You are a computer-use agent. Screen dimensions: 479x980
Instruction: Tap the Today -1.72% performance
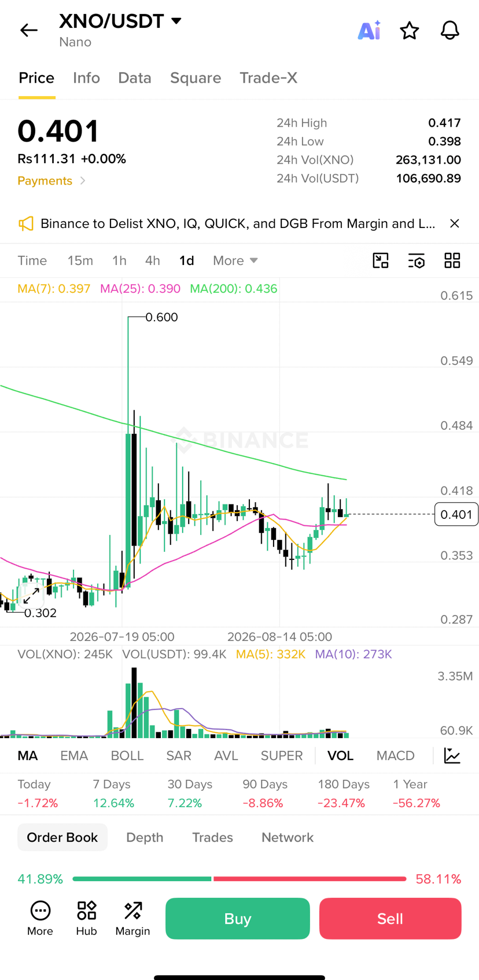38,794
